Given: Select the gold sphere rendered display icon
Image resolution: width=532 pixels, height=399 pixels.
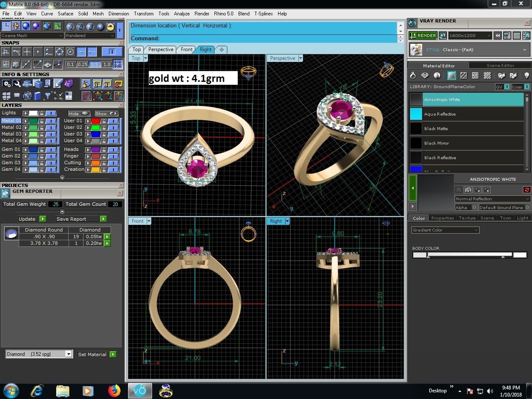Looking at the screenshot, I should pyautogui.click(x=110, y=27).
